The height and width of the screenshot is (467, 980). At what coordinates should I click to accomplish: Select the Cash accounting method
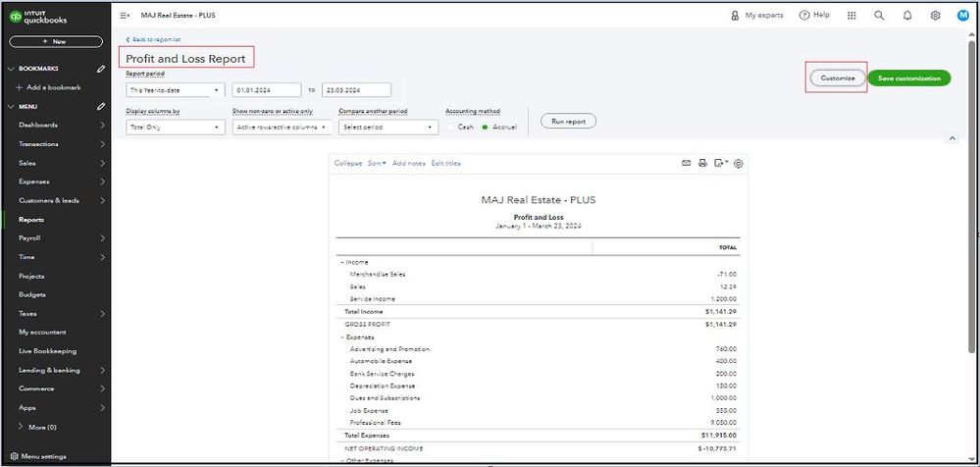point(450,127)
